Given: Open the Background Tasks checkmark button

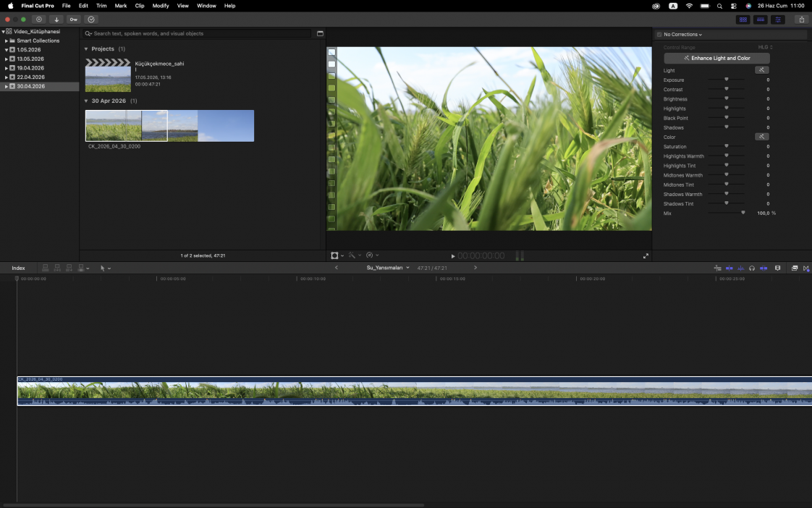Looking at the screenshot, I should [x=91, y=19].
